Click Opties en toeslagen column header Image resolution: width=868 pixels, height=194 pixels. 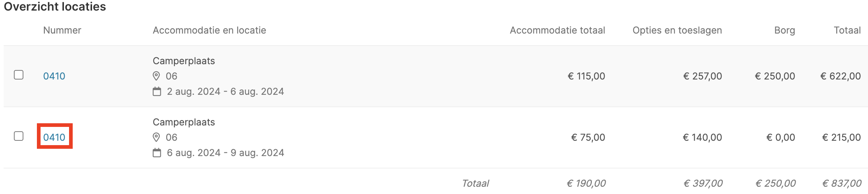pyautogui.click(x=677, y=30)
